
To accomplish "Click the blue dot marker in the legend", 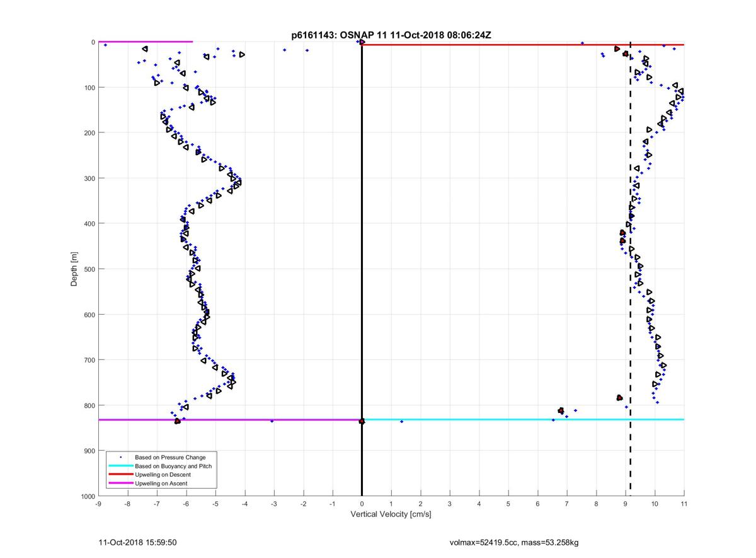I will coord(120,457).
